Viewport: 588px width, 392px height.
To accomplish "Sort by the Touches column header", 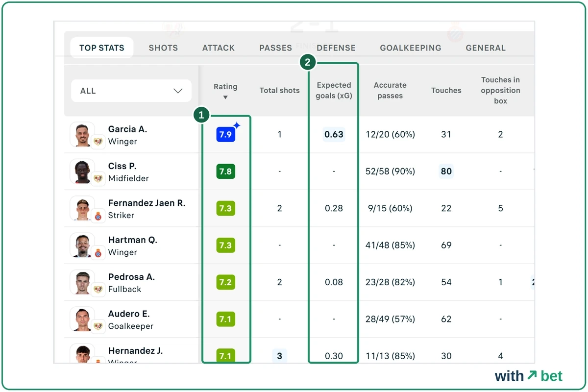I will [446, 90].
